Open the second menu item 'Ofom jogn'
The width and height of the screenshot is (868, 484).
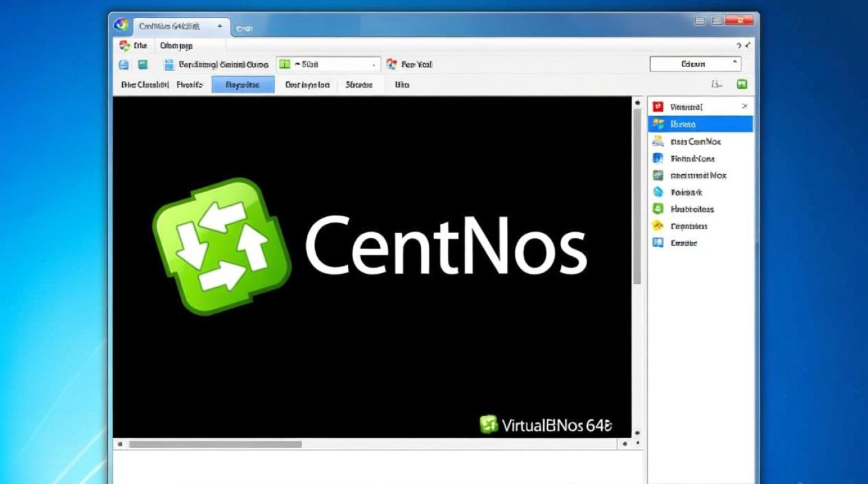pyautogui.click(x=176, y=46)
